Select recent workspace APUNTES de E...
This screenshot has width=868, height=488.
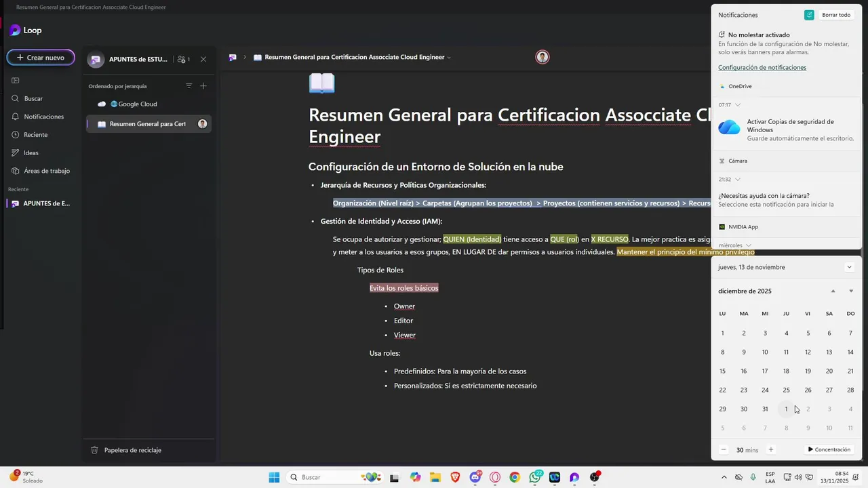click(41, 203)
